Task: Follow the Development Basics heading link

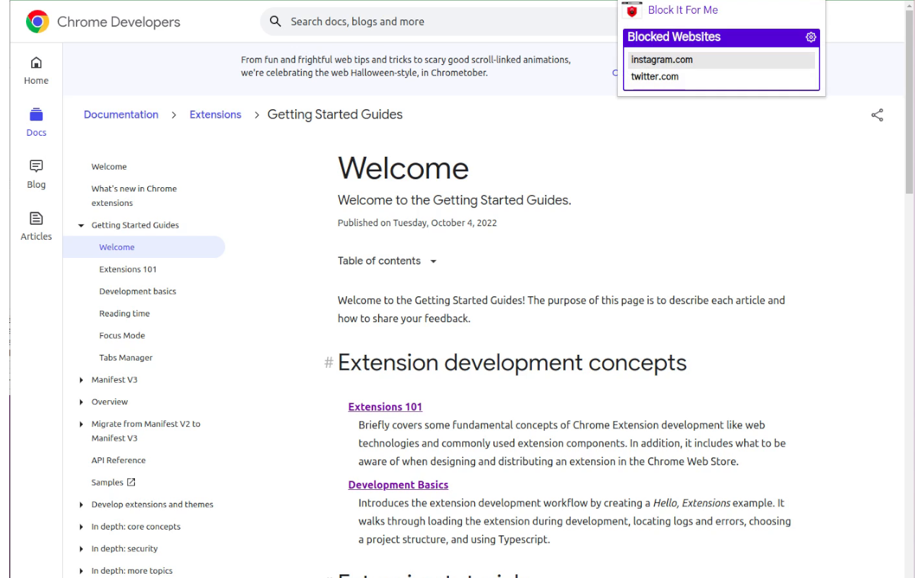Action: click(398, 485)
